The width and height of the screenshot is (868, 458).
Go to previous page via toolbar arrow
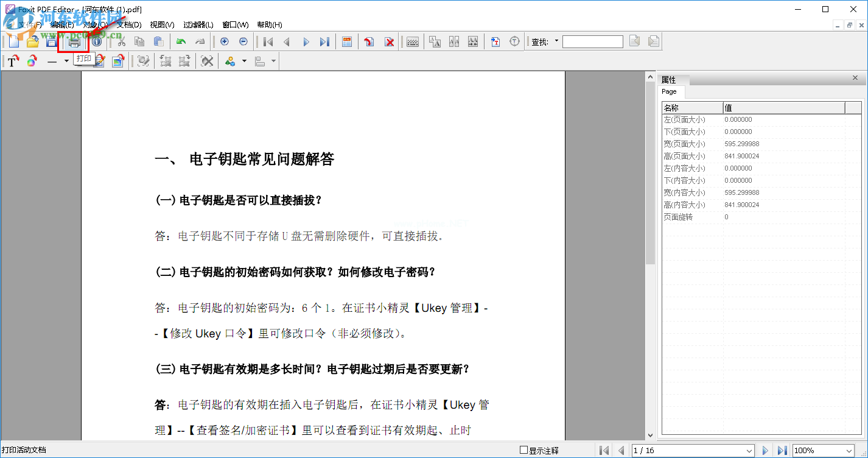tap(287, 41)
